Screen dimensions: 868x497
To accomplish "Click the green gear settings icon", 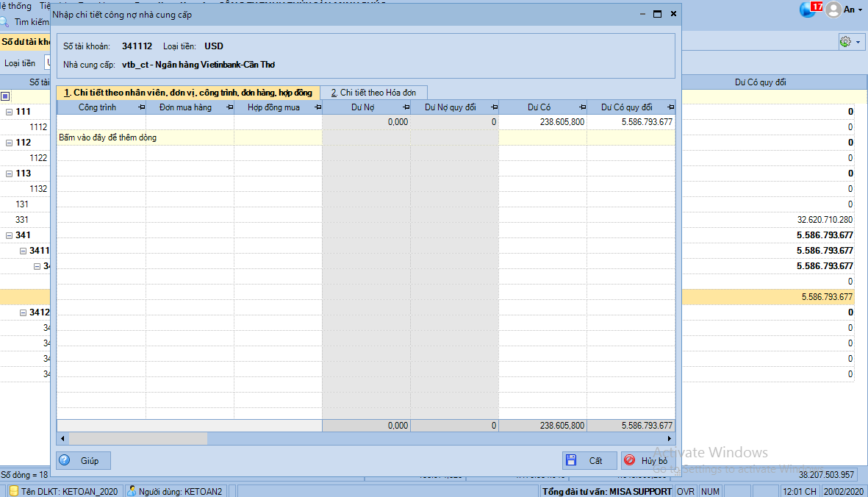I will pos(845,42).
